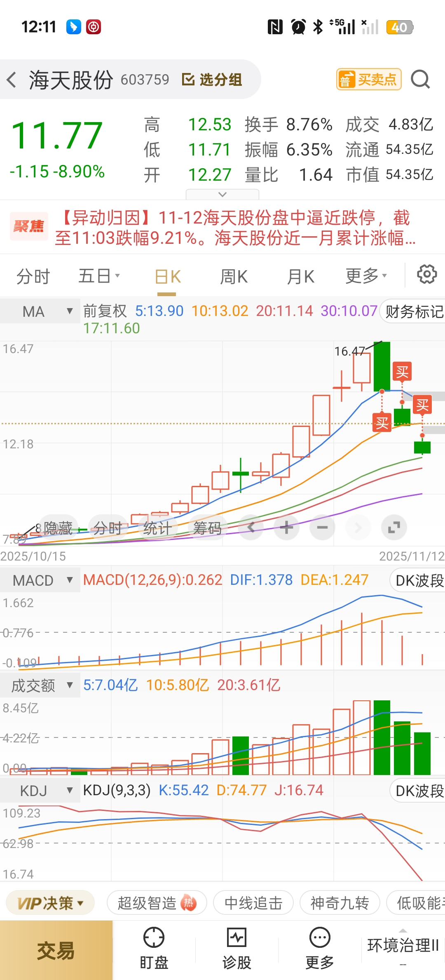Select 神奇九转 indicator pill

tap(340, 903)
